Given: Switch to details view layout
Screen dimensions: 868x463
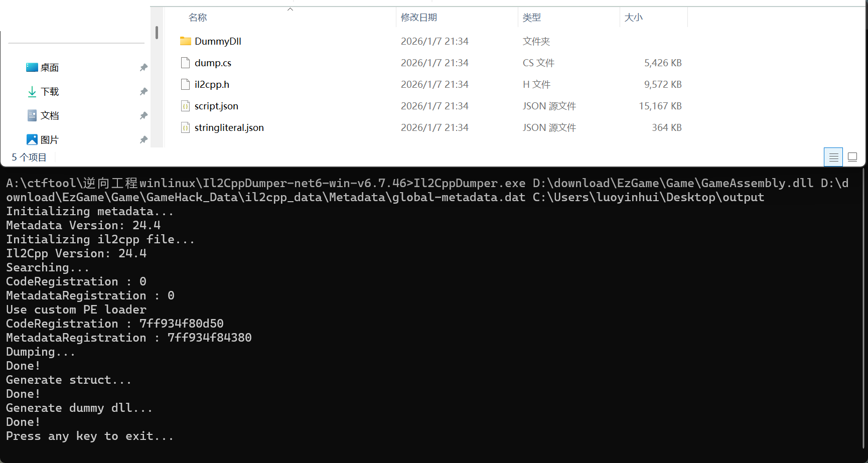Looking at the screenshot, I should 833,157.
